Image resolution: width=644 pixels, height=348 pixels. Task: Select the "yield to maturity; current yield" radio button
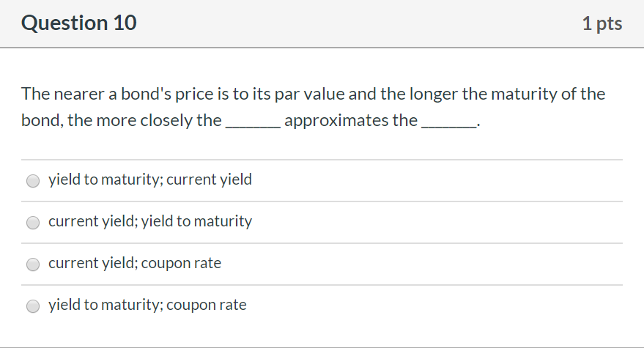(33, 181)
